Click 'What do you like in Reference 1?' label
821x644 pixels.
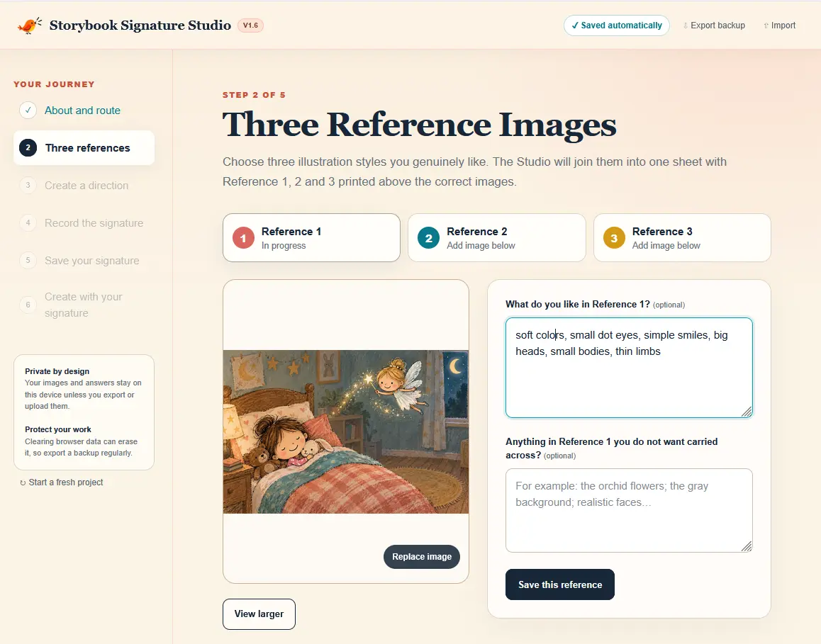pyautogui.click(x=578, y=305)
